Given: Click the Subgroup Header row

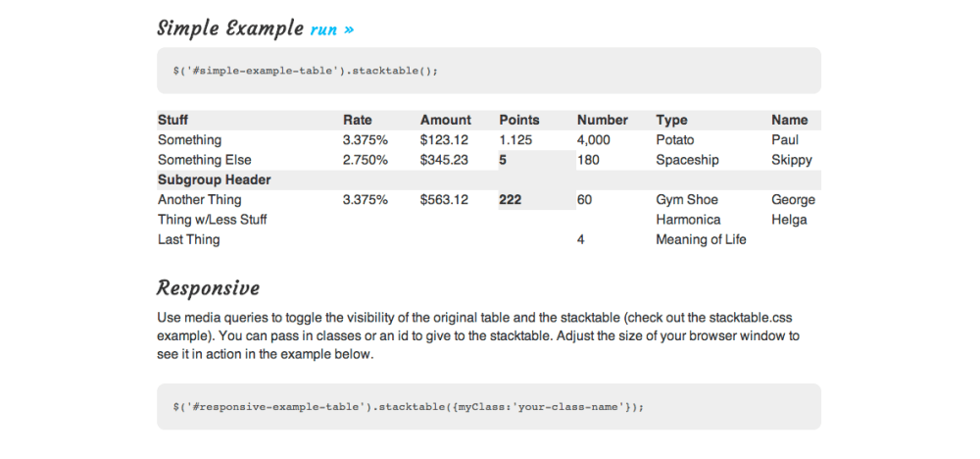Looking at the screenshot, I should pyautogui.click(x=215, y=179).
